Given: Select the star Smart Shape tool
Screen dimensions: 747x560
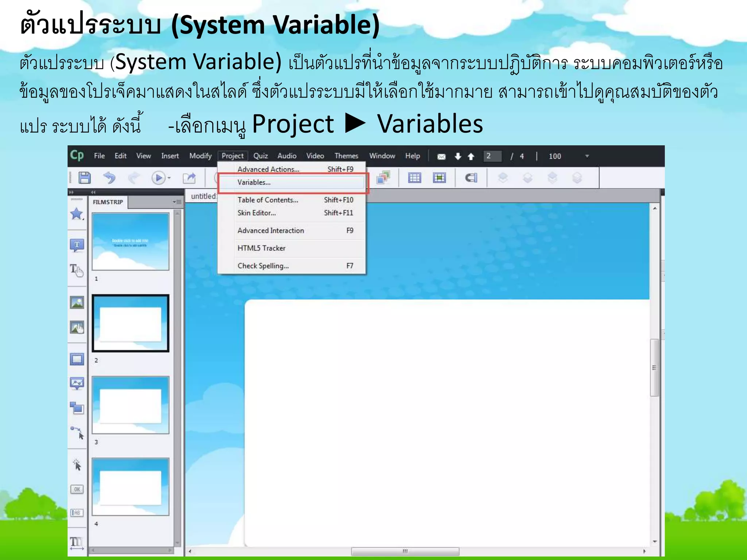Looking at the screenshot, I should 77,214.
